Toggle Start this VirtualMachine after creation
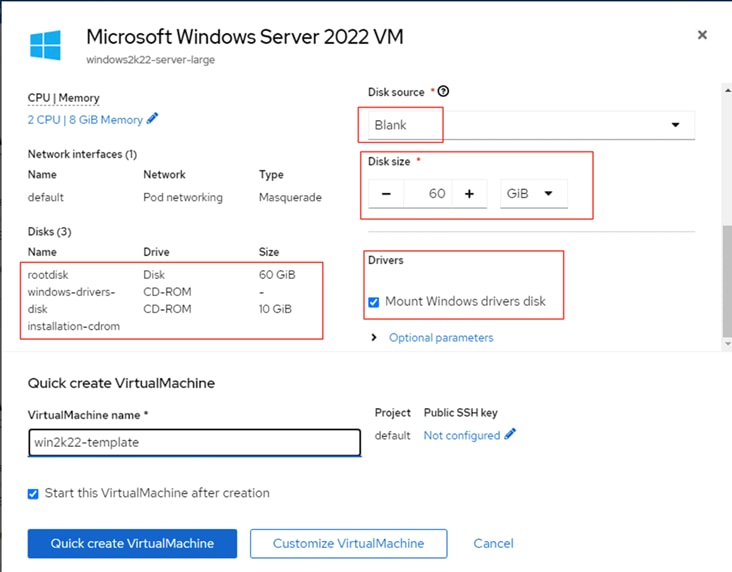Screen dimensions: 732x572 (x=34, y=493)
